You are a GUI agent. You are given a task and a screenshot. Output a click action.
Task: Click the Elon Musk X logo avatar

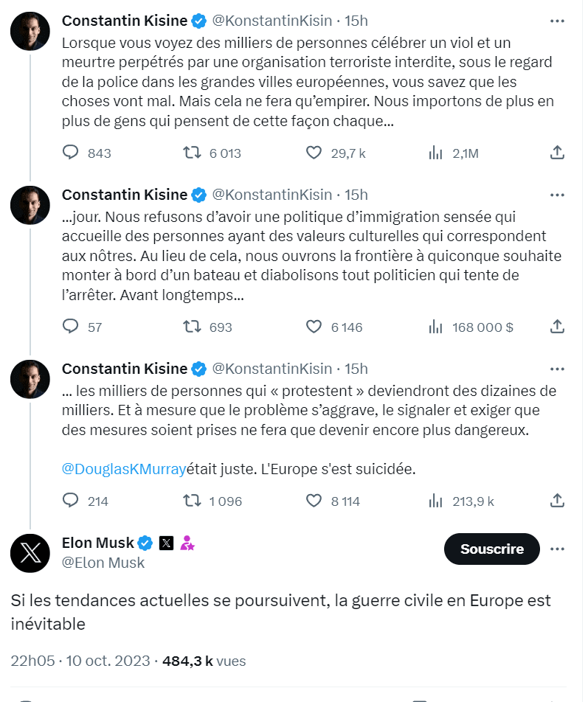[x=30, y=552]
